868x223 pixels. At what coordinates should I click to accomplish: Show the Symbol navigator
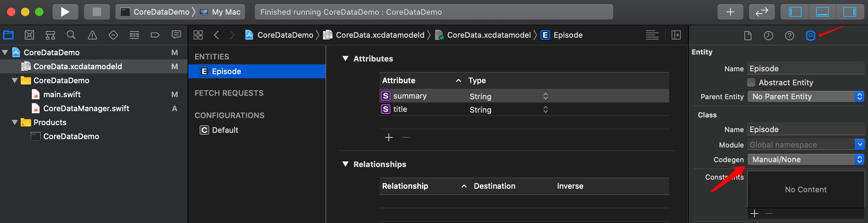[x=50, y=35]
